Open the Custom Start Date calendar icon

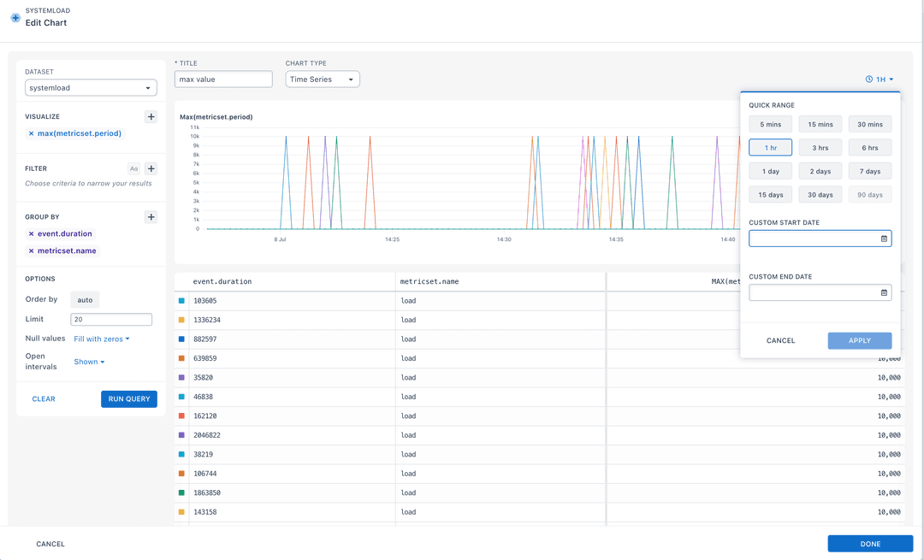coord(883,239)
